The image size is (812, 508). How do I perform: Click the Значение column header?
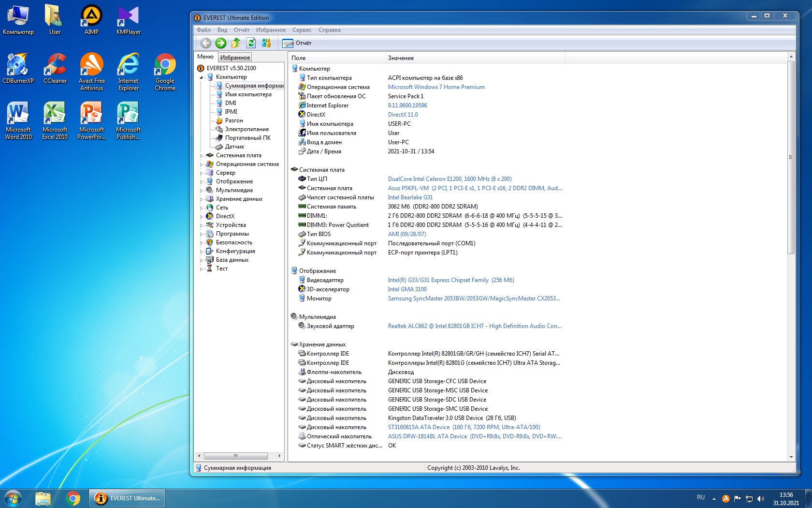(401, 58)
